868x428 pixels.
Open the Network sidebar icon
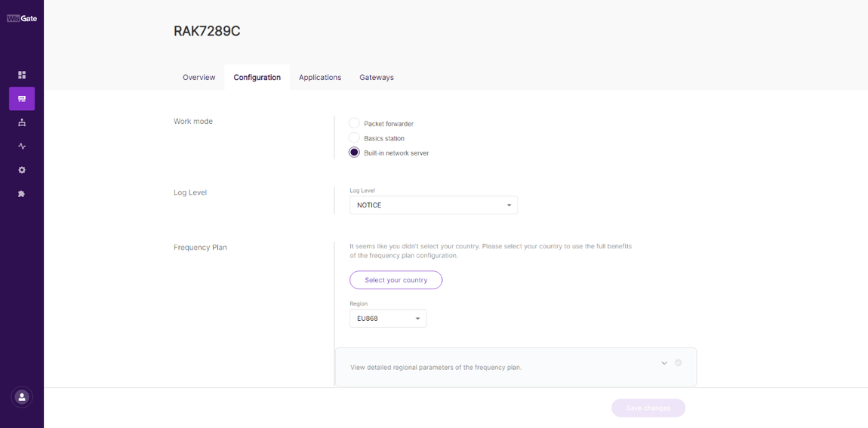tap(22, 122)
